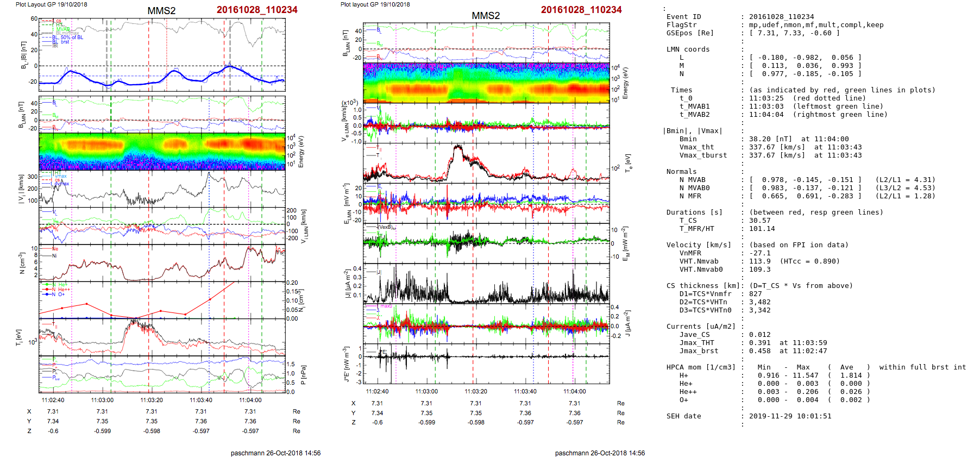The height and width of the screenshot is (457, 980).
Task: Click the 'LMN coords' section heading
Action: pyautogui.click(x=688, y=49)
